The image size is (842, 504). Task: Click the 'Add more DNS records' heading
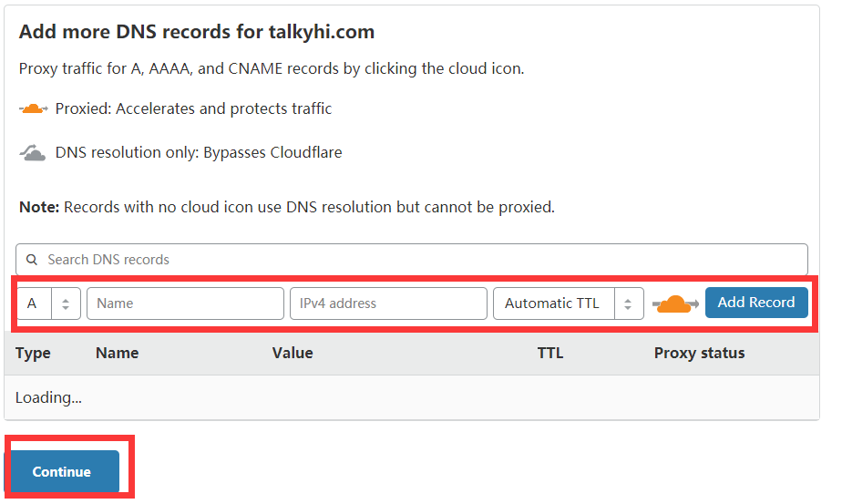tap(197, 32)
